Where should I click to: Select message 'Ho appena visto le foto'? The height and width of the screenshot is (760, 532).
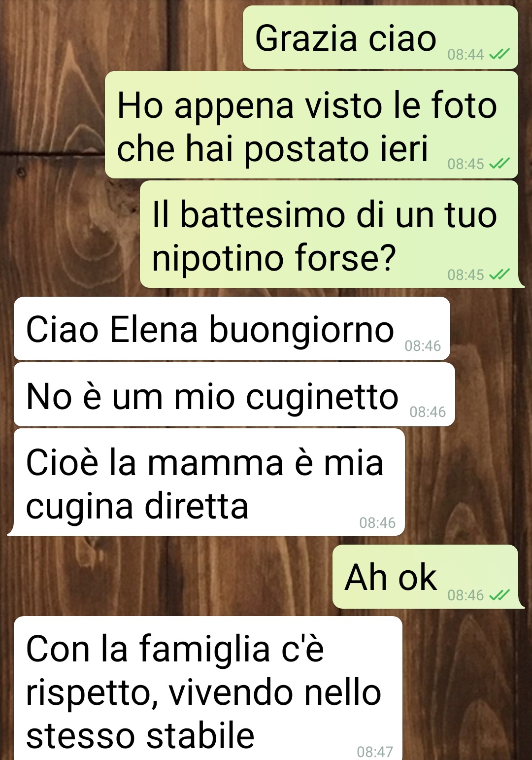click(311, 125)
